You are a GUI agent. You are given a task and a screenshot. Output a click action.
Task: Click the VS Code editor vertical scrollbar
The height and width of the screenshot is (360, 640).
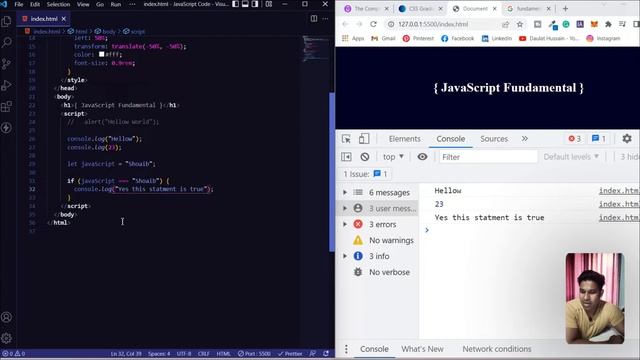tap(331, 172)
